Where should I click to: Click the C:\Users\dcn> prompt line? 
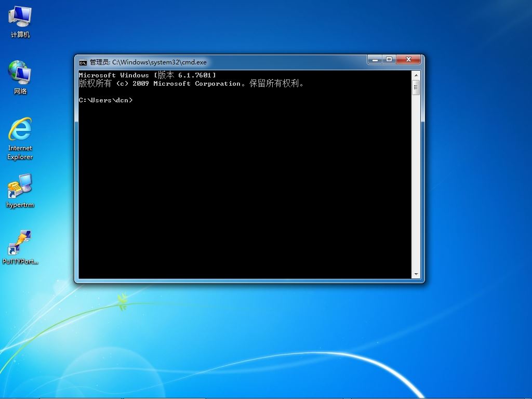[x=106, y=100]
